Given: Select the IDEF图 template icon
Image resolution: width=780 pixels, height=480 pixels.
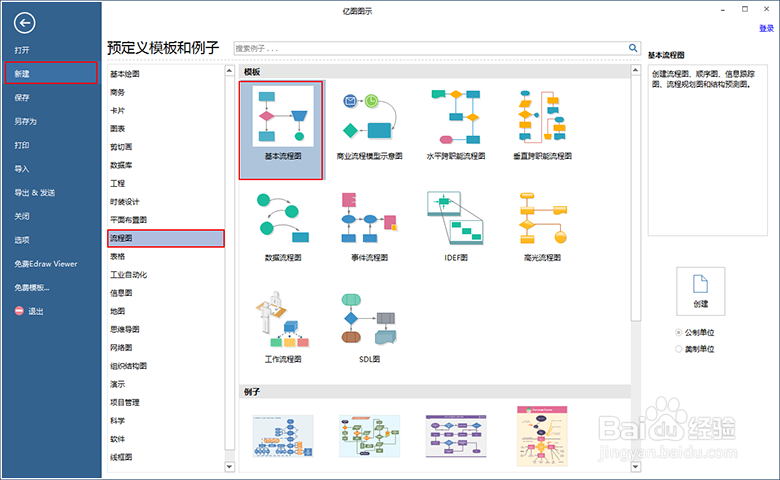Looking at the screenshot, I should pyautogui.click(x=456, y=218).
